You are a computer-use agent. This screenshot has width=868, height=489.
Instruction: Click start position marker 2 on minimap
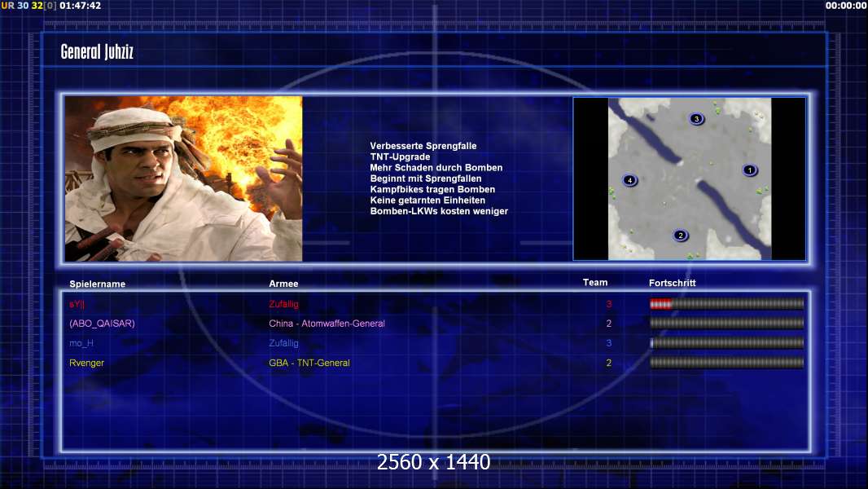tap(681, 236)
